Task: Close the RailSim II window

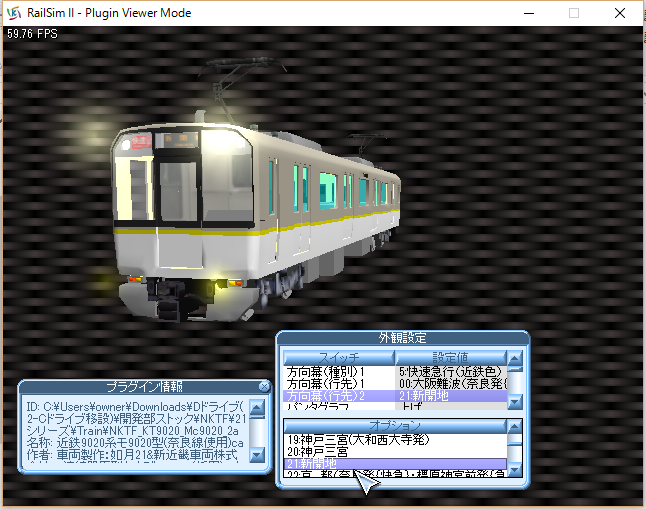Action: click(x=620, y=13)
